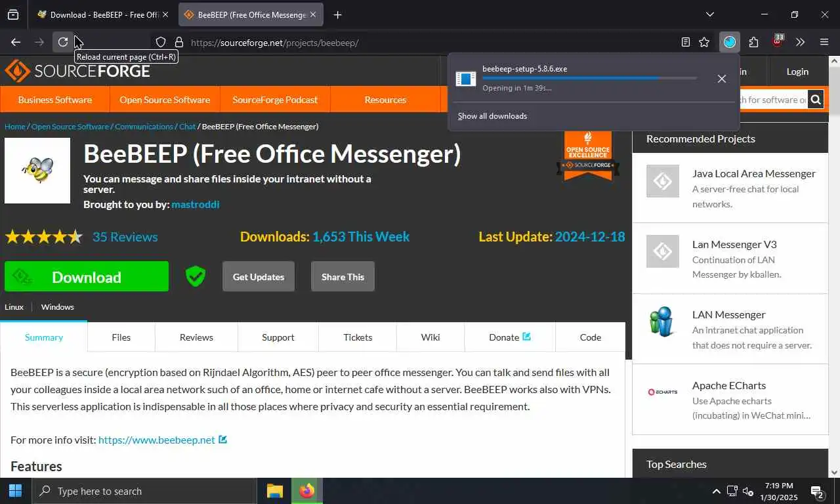Close the BeeBEEP (Free Office Messenger) tab

pyautogui.click(x=313, y=14)
